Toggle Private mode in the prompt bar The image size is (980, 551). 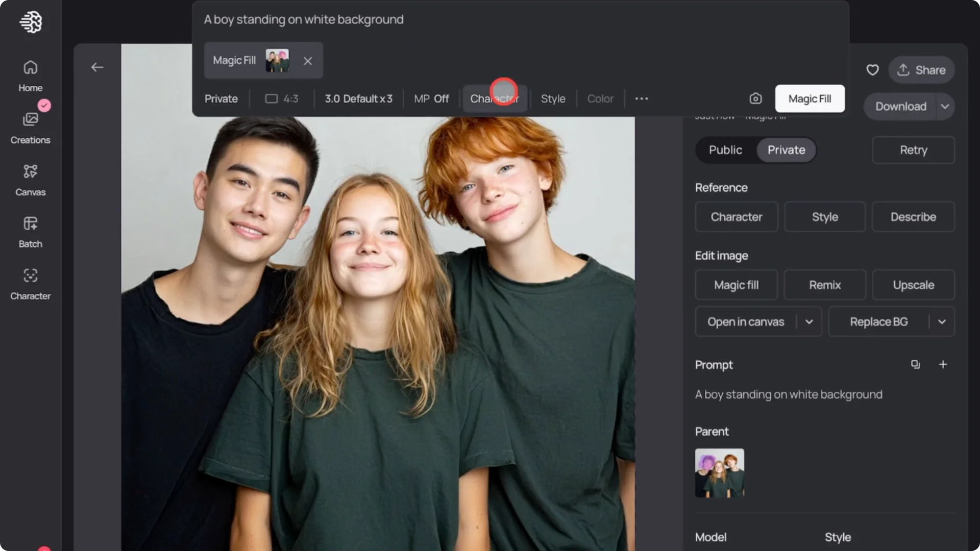[x=221, y=98]
